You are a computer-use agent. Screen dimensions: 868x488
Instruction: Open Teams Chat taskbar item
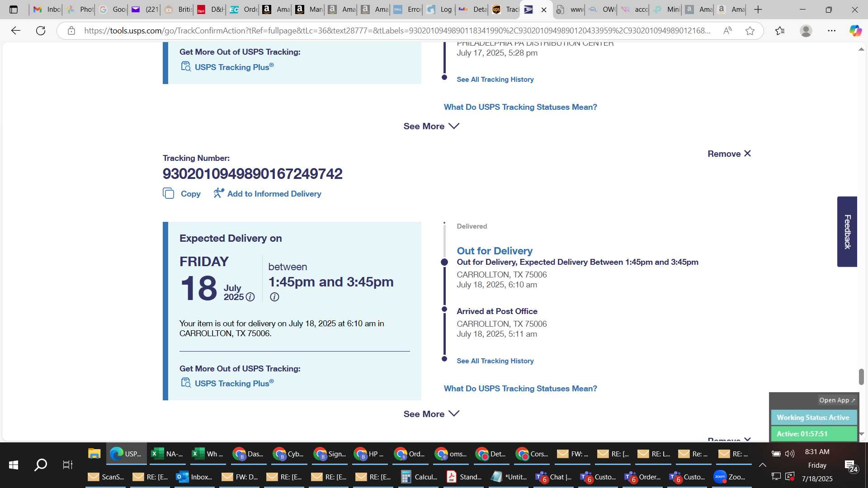[x=553, y=477]
